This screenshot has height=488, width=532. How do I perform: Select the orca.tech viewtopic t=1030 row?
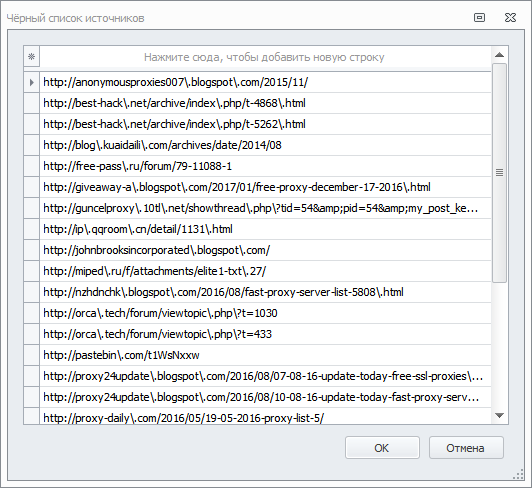pyautogui.click(x=265, y=313)
